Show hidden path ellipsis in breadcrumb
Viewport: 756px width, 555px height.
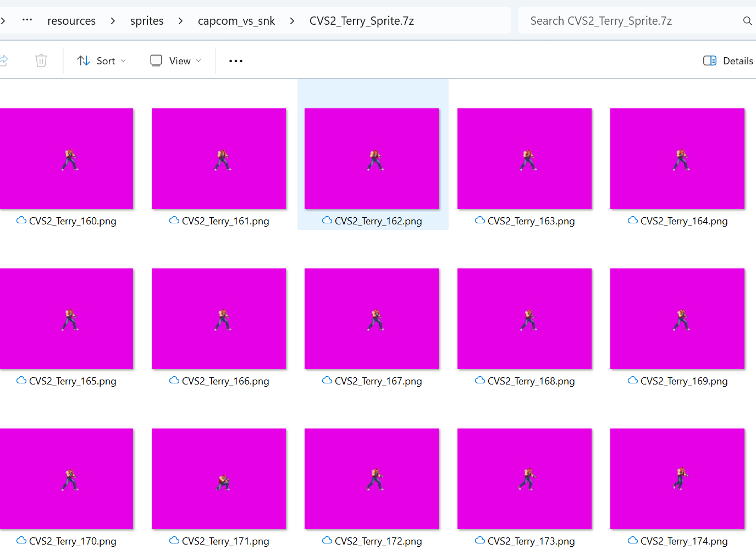(x=27, y=20)
